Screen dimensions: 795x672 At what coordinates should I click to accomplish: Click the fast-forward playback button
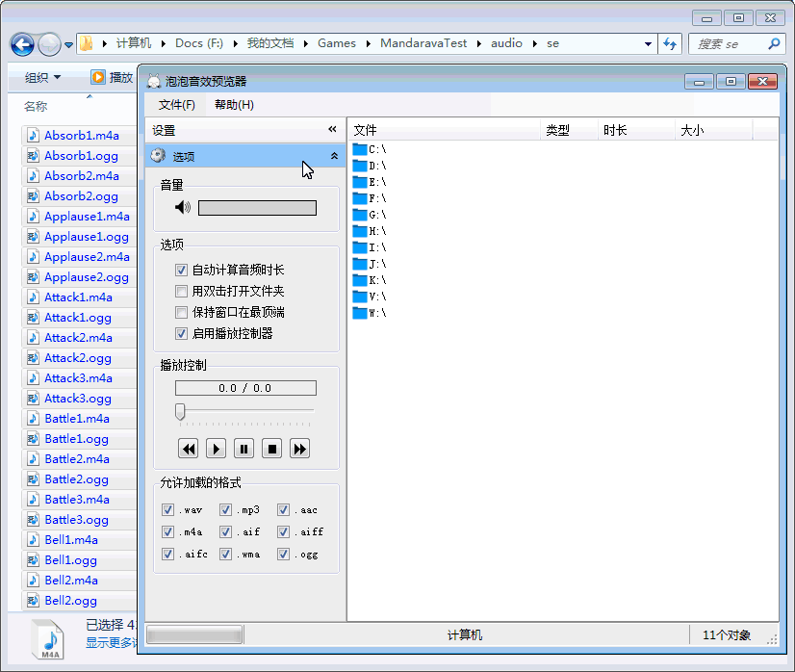point(299,449)
